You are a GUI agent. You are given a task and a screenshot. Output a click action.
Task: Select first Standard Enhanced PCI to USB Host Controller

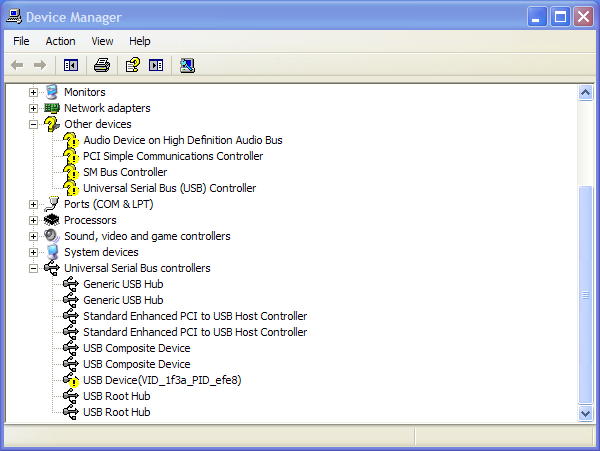click(x=195, y=316)
